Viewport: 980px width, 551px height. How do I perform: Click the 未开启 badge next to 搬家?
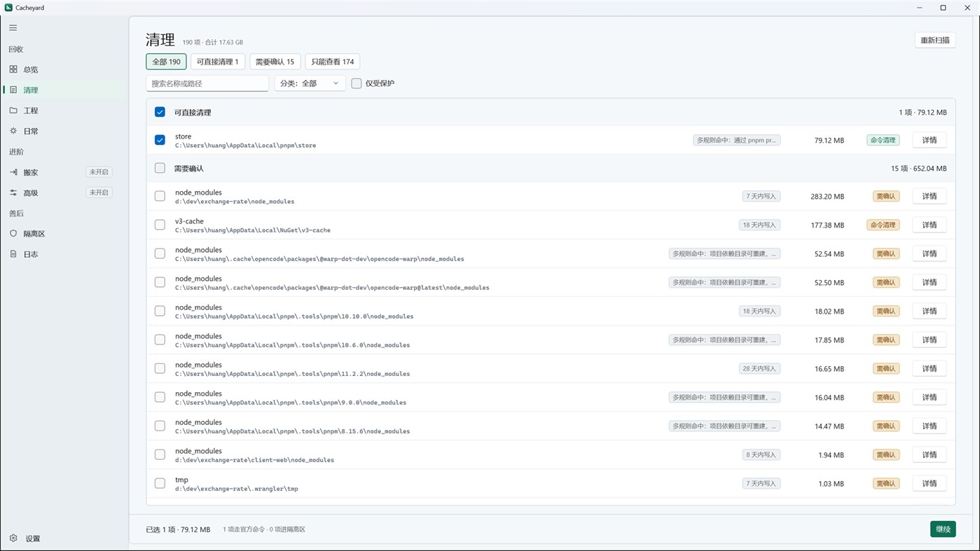(99, 172)
